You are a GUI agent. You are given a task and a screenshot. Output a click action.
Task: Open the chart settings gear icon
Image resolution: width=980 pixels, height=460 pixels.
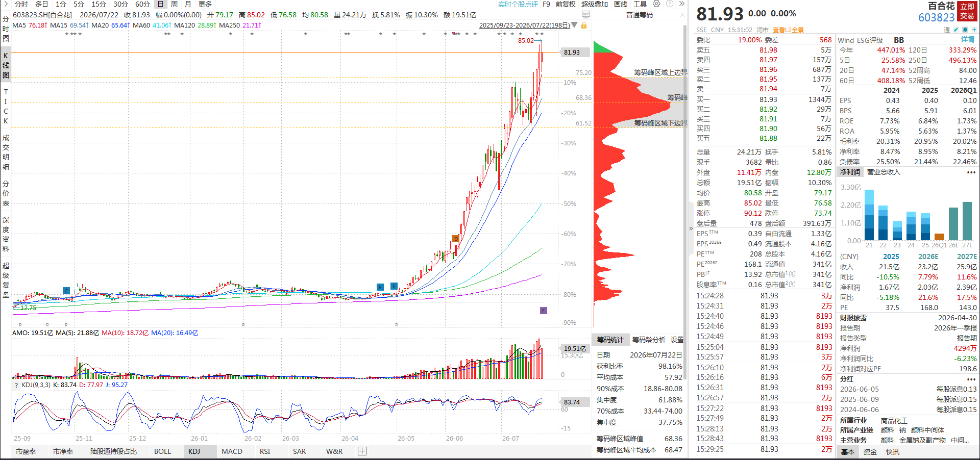pos(656,4)
